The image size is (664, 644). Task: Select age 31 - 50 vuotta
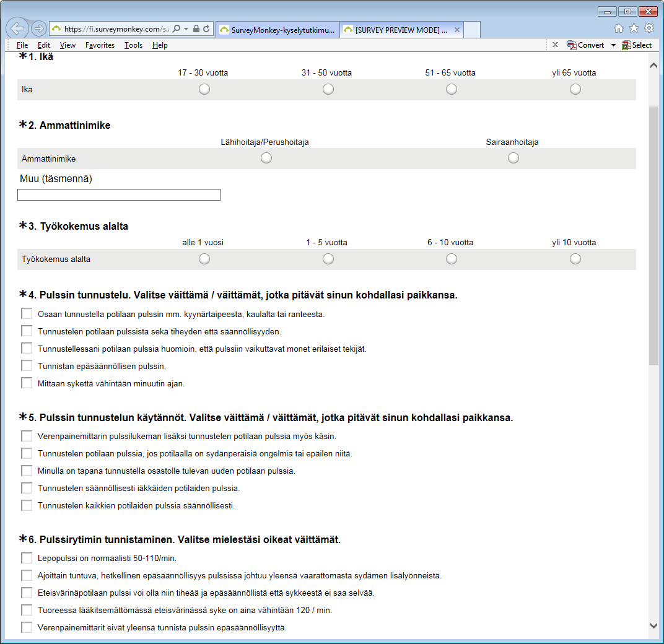(328, 89)
